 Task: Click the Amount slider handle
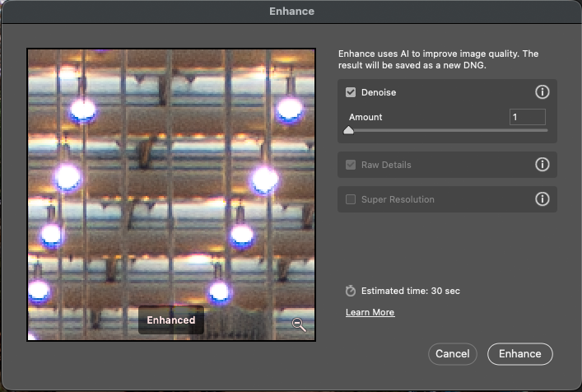point(348,130)
